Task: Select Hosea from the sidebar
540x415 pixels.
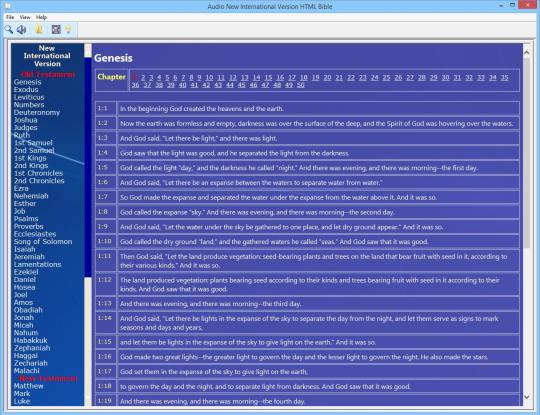Action: click(24, 287)
